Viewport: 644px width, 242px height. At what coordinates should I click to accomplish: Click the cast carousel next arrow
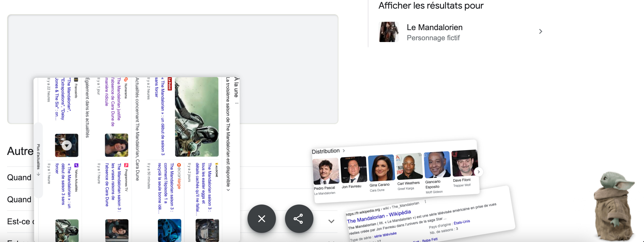(479, 172)
